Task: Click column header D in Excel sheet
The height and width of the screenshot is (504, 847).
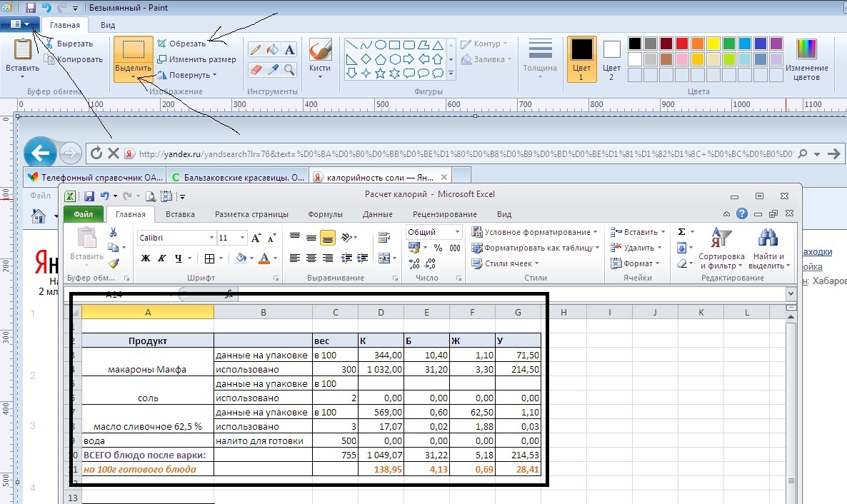Action: click(381, 312)
